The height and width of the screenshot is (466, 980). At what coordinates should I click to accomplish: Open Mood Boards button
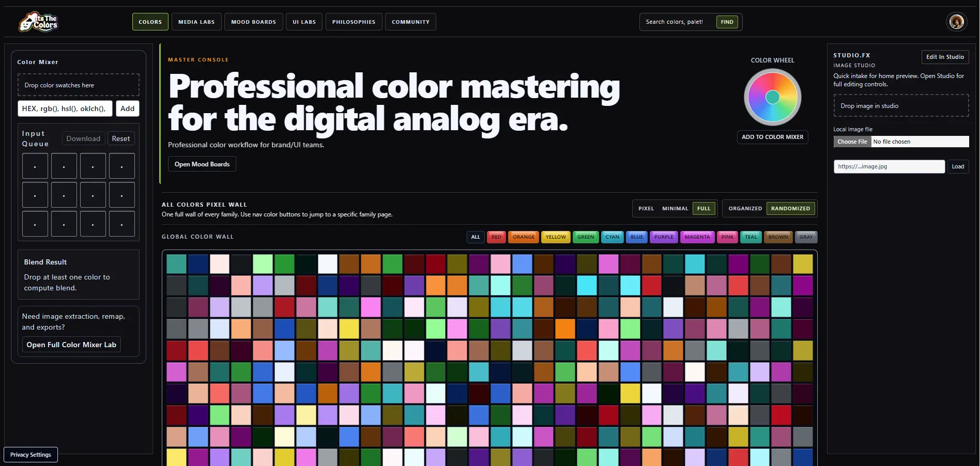pyautogui.click(x=202, y=164)
